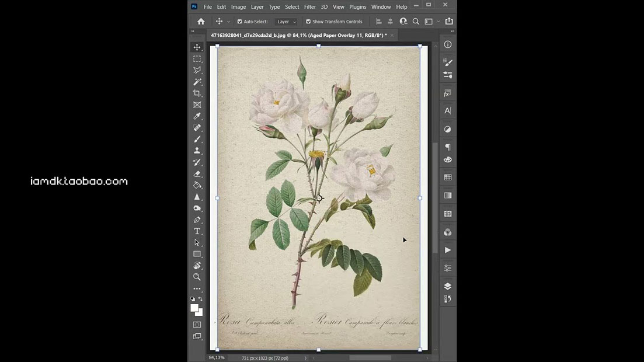Select the 47163928041_d7e29cda2d_b.jpg document tab
The height and width of the screenshot is (362, 644).
(x=298, y=36)
